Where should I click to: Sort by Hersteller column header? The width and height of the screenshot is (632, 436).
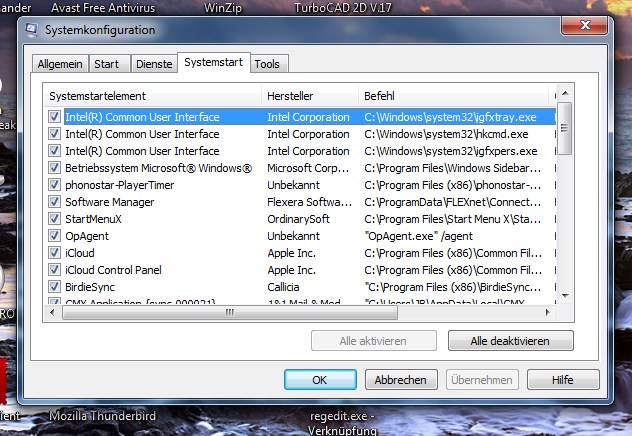pos(310,96)
